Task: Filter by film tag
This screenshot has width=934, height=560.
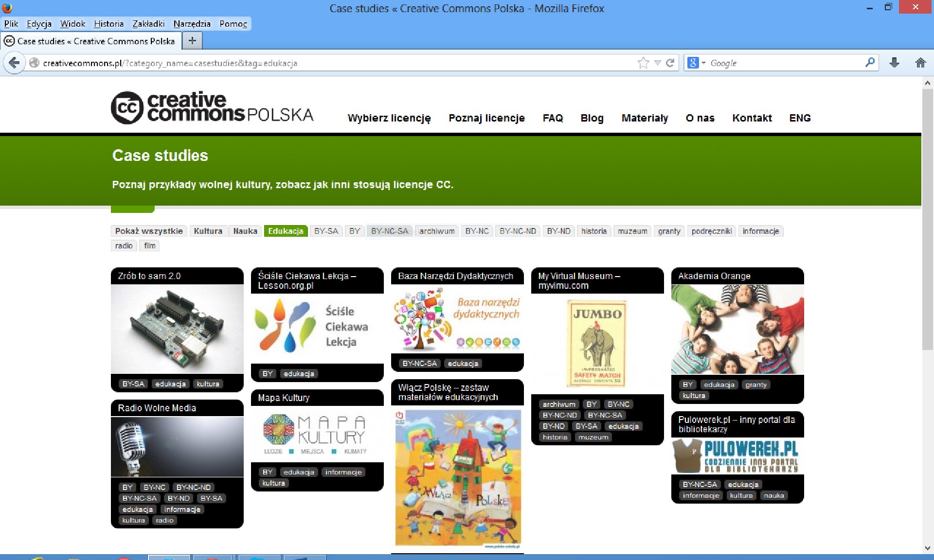Action: pyautogui.click(x=150, y=246)
